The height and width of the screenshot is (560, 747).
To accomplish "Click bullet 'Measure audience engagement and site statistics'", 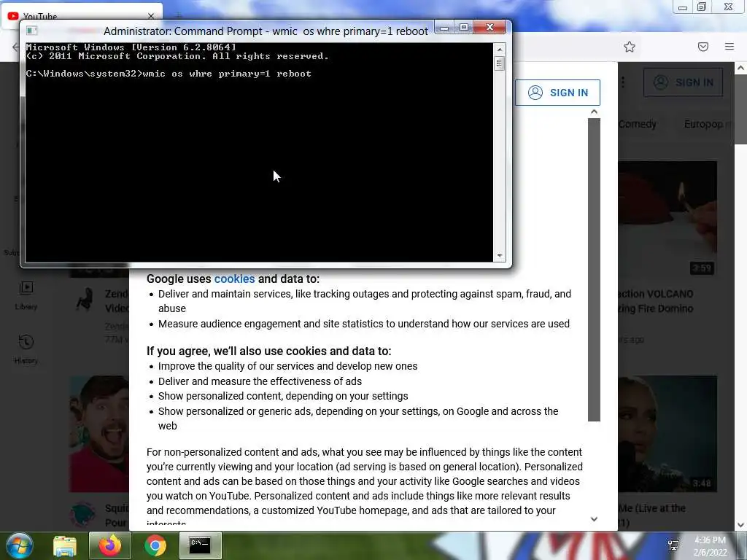I will click(364, 324).
